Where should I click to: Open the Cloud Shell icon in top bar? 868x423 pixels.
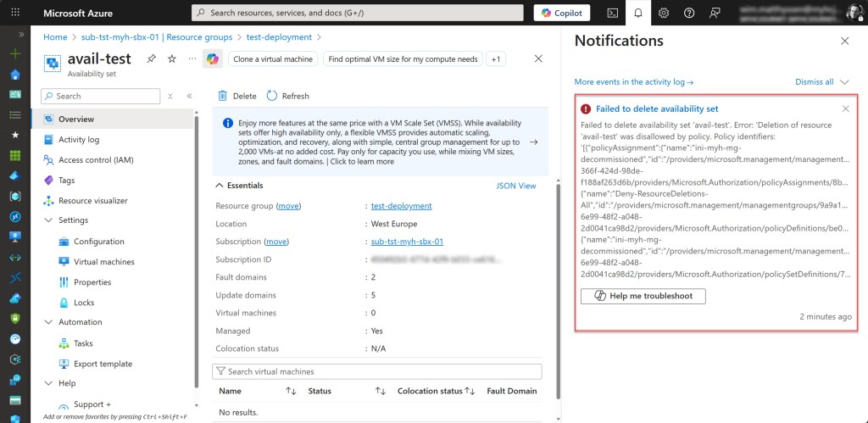(x=612, y=13)
